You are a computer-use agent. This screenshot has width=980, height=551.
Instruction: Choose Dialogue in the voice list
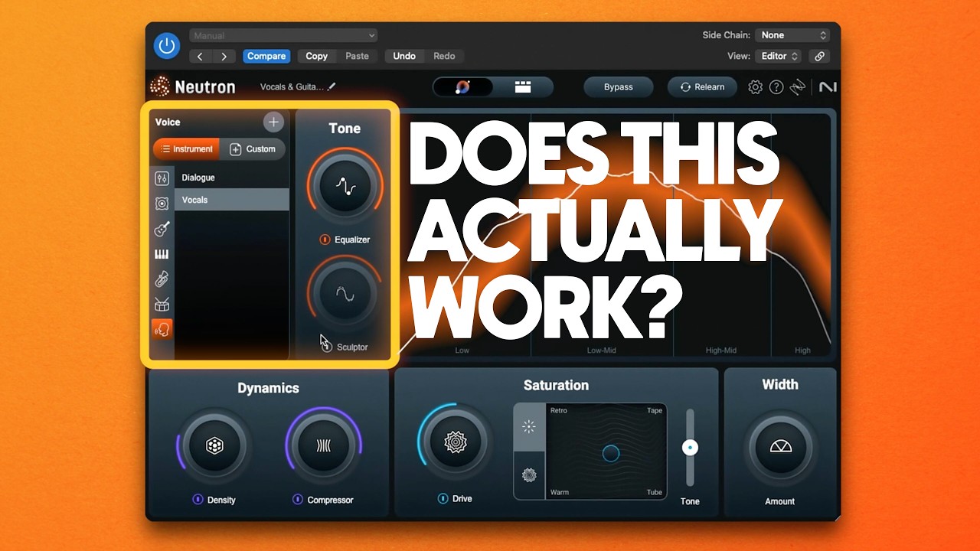coord(232,178)
